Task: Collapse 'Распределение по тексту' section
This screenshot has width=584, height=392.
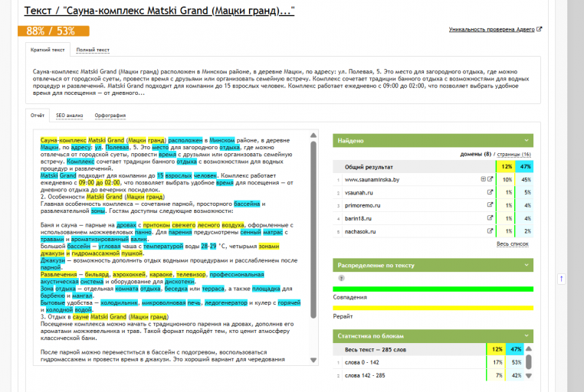Action: click(527, 265)
